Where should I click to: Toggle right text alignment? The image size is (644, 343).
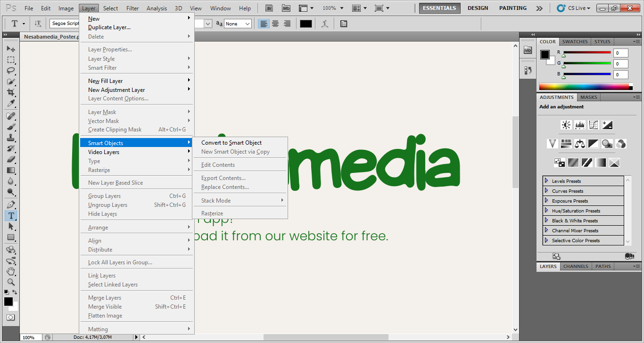[x=287, y=24]
